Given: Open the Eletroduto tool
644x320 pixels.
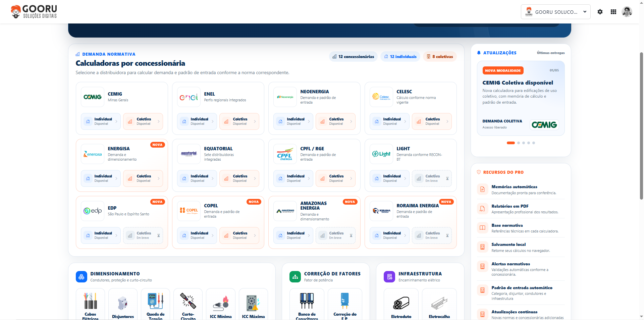Looking at the screenshot, I should (x=401, y=304).
